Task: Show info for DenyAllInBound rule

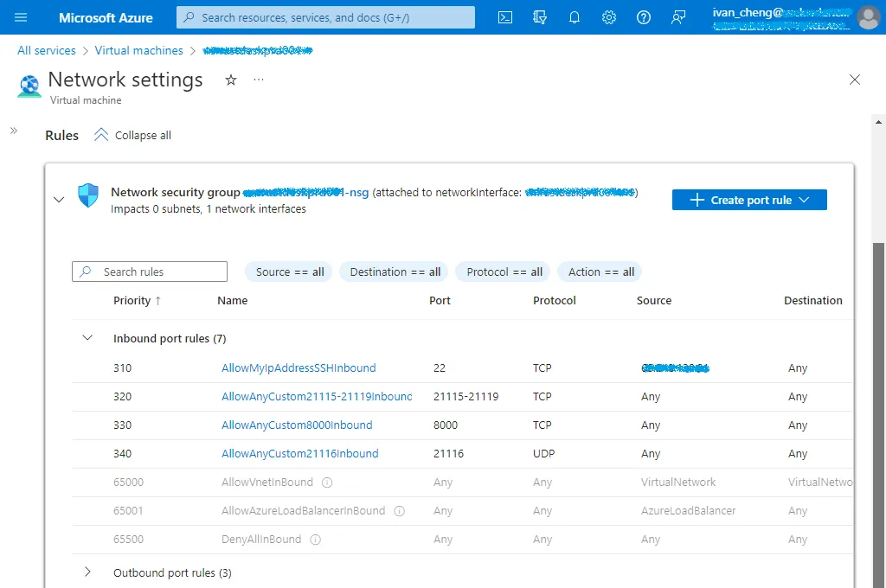Action: point(315,540)
